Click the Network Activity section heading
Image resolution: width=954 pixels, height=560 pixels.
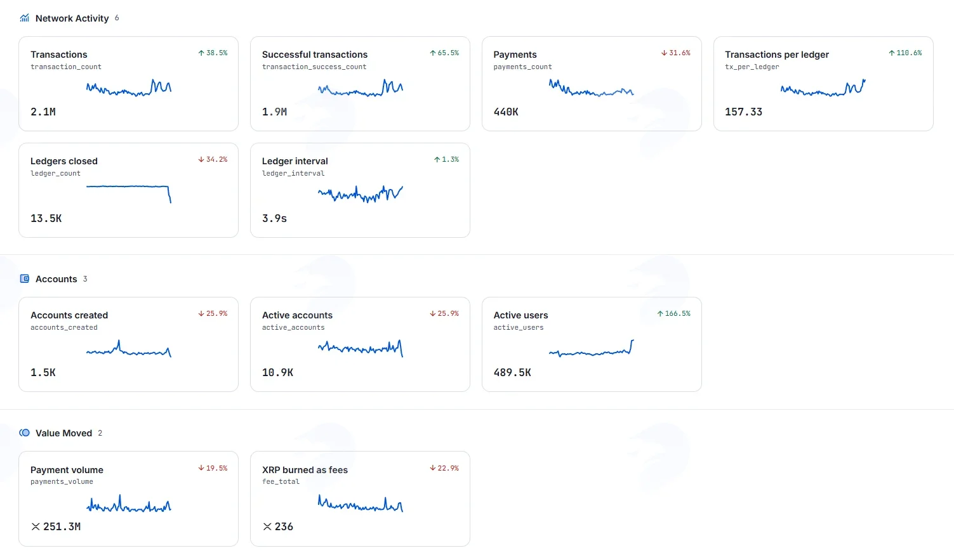(72, 18)
